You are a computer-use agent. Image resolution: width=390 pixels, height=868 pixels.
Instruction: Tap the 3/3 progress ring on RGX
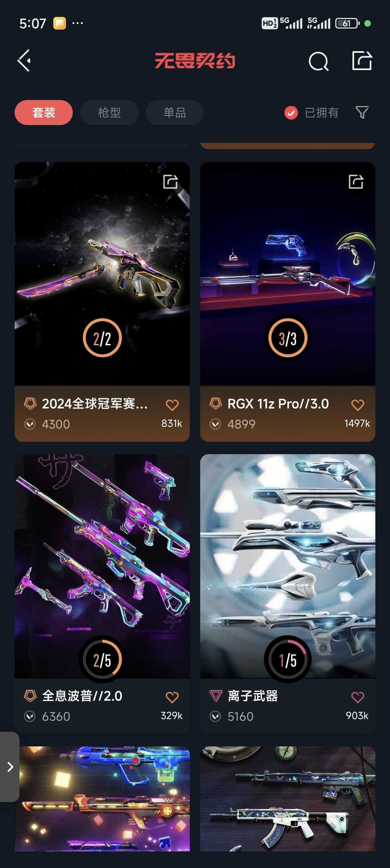288,338
